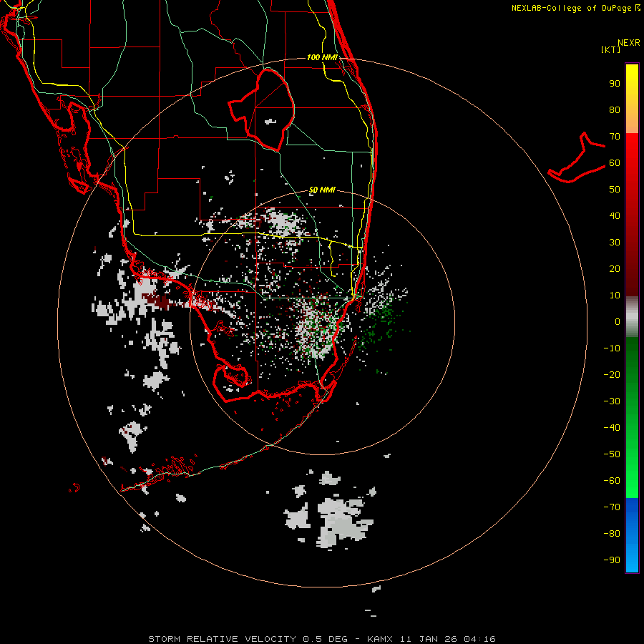The width and height of the screenshot is (644, 644).
Task: Select the [KT] units label above the scale
Action: point(610,49)
